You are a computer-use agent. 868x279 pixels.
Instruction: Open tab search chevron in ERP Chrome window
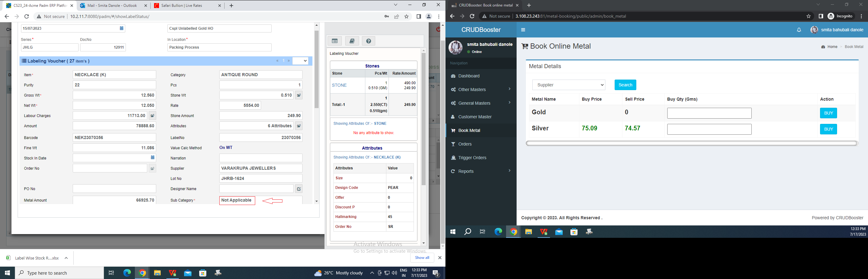[x=396, y=5]
